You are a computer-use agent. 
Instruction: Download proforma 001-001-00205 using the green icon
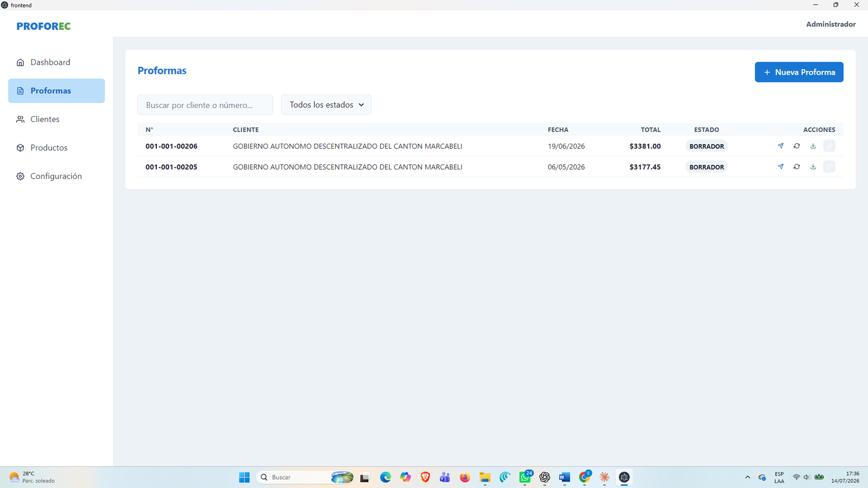[x=813, y=166]
